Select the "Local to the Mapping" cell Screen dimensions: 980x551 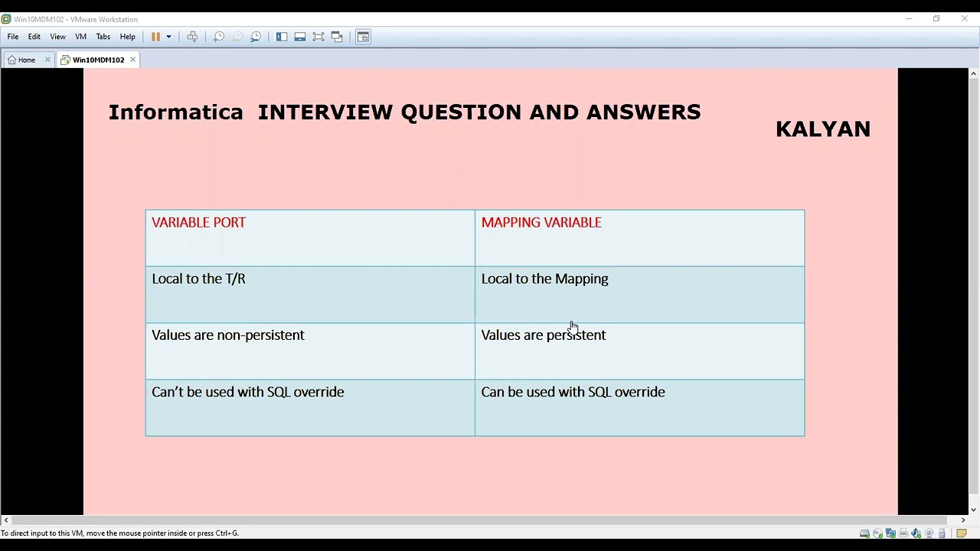click(639, 295)
